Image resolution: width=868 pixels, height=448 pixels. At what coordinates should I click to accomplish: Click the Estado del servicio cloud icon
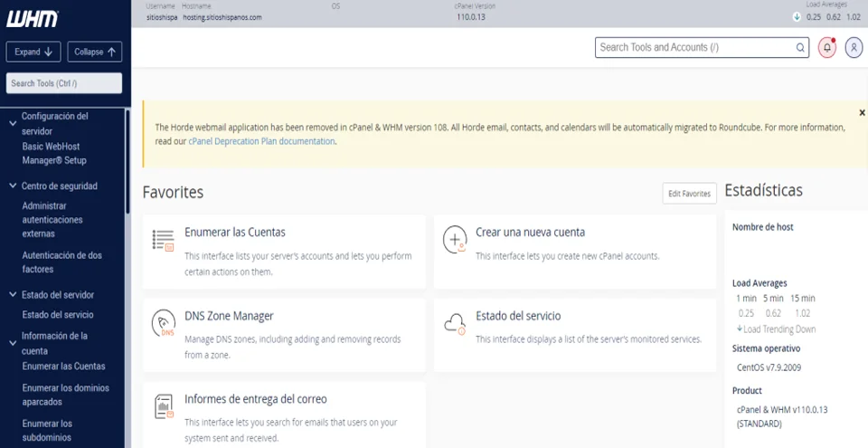455,323
